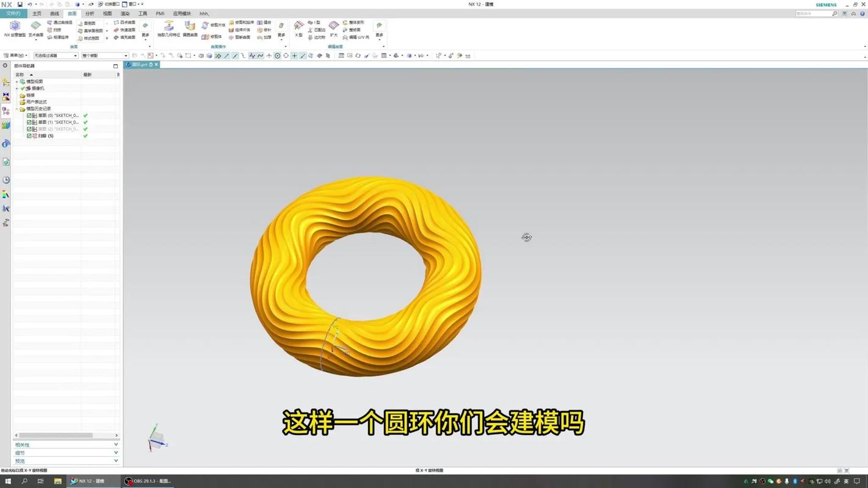
Task: Toggle the 扫掠 (5) feature checkbox
Action: click(x=29, y=136)
